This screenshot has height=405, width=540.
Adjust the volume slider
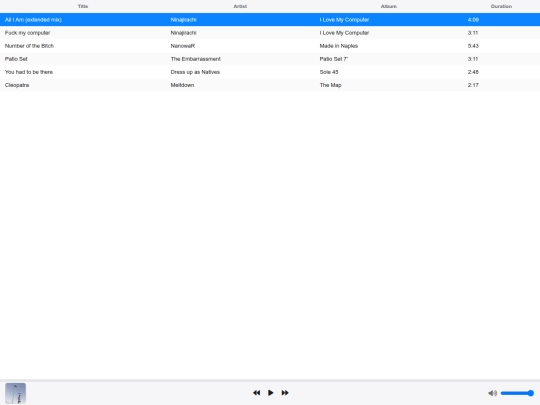click(517, 393)
